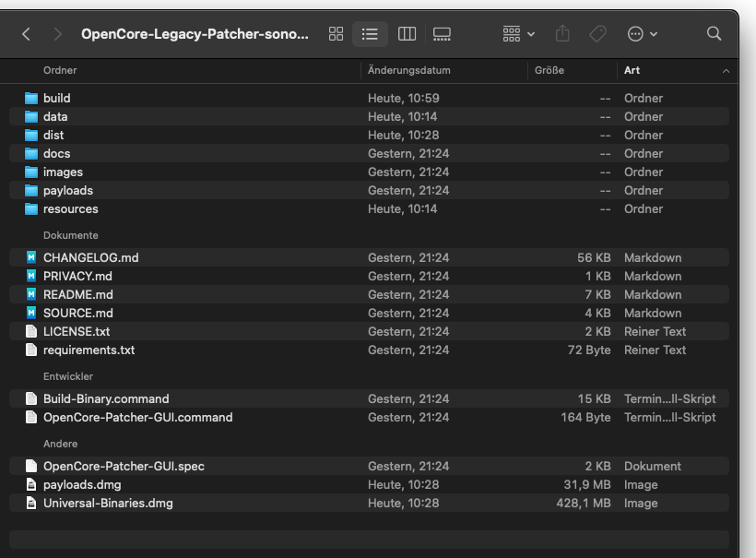Screen dimensions: 756x558
Task: Select the docs folder icon
Action: pos(31,153)
